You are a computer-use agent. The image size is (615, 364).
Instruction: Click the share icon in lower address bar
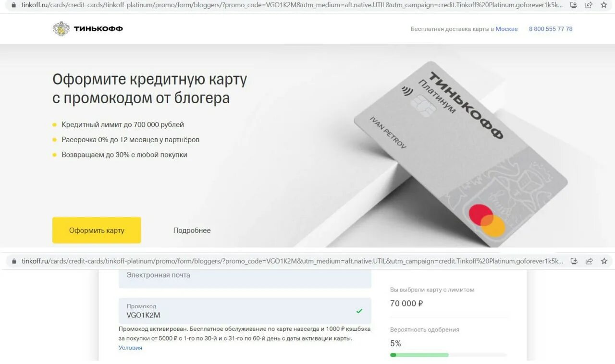click(589, 261)
